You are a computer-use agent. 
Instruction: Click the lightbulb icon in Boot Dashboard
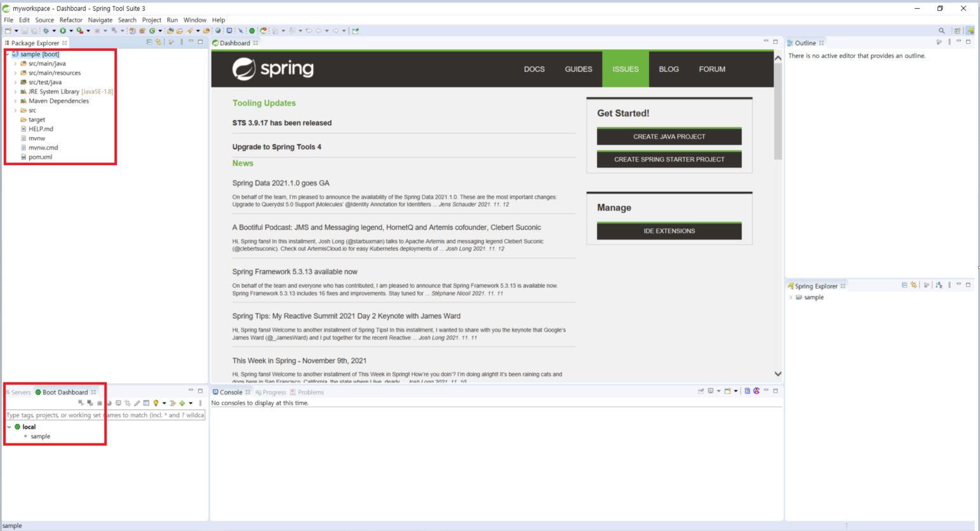156,403
